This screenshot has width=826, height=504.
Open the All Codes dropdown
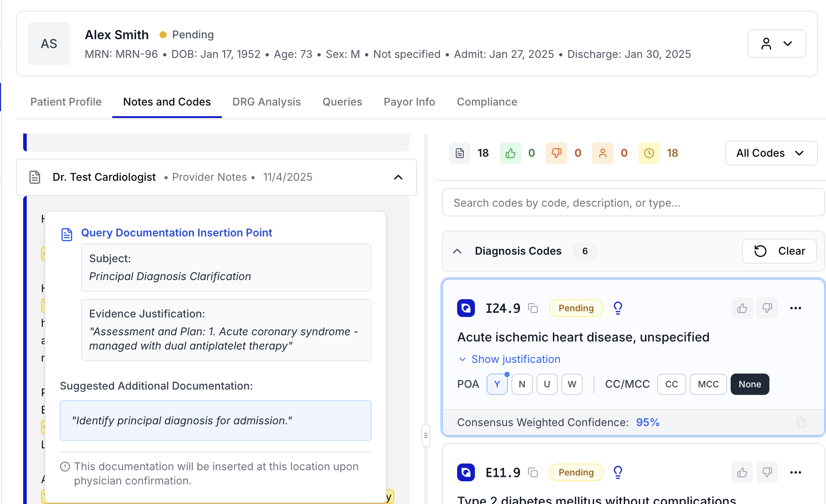pyautogui.click(x=771, y=153)
